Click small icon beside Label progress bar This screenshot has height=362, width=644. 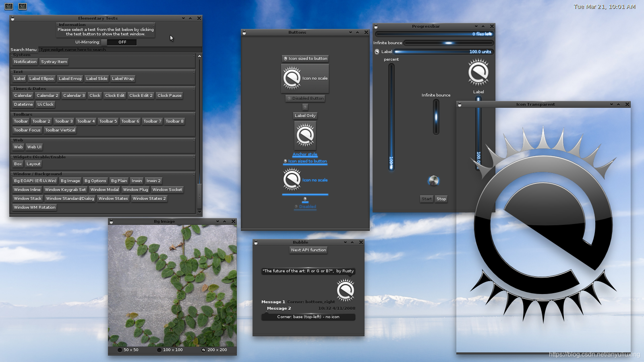click(x=377, y=51)
